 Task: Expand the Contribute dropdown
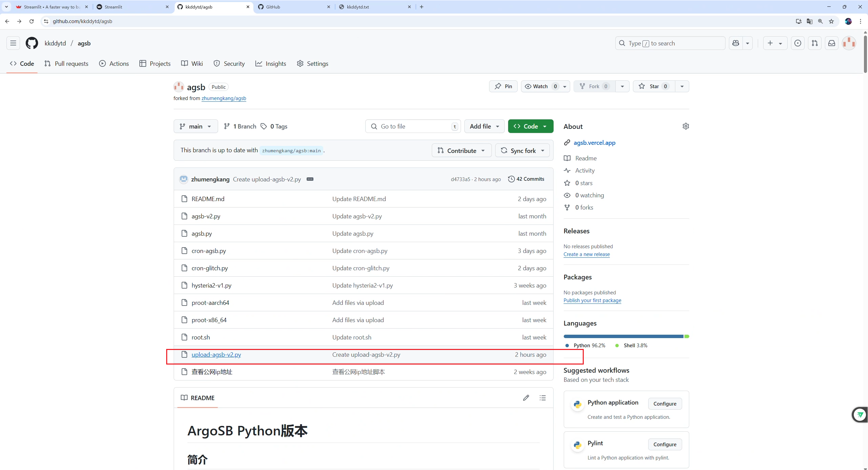(461, 150)
